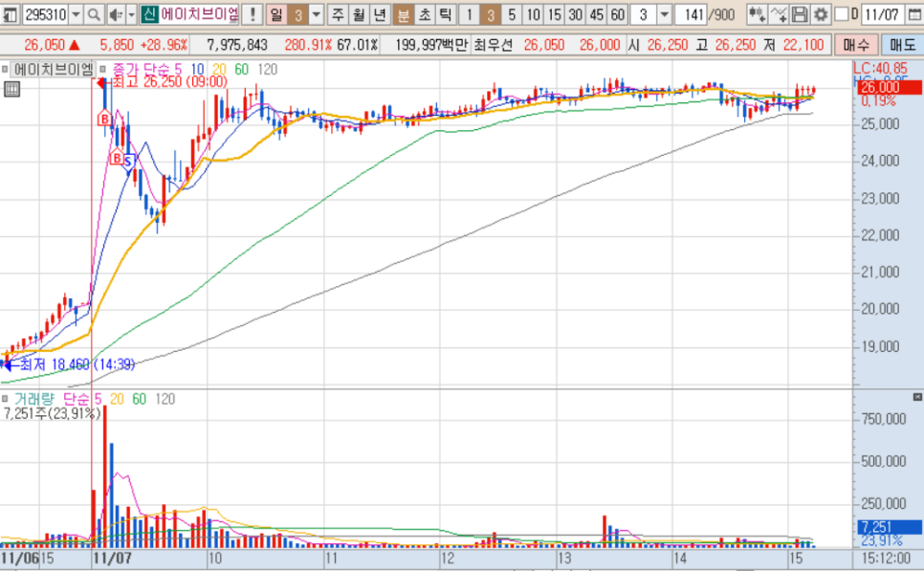Click the 최우선 best quote label
This screenshot has height=571, width=924.
494,45
